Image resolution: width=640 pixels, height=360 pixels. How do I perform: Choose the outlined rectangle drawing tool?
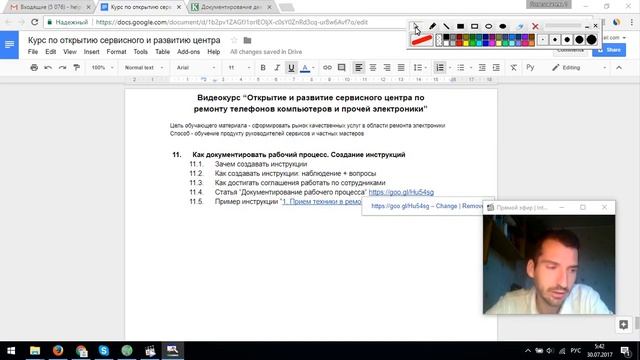(x=474, y=26)
